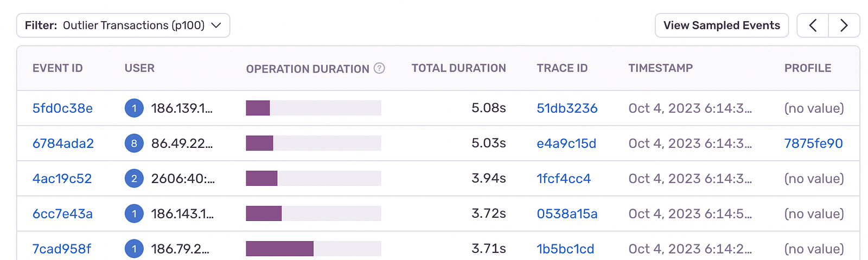Click operation duration bar for 7cad958f

(x=314, y=249)
